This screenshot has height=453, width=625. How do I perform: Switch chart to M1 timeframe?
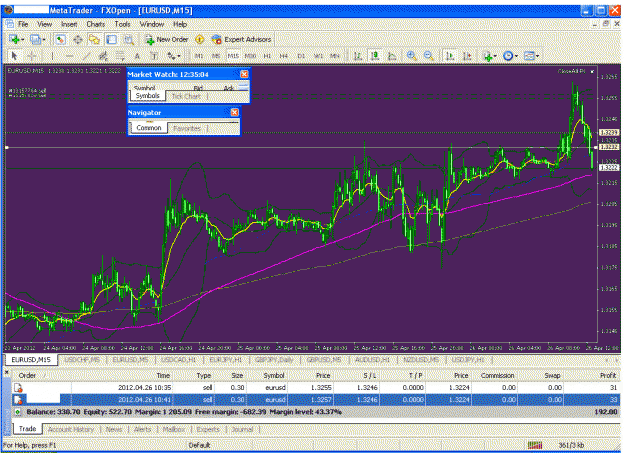coord(199,56)
